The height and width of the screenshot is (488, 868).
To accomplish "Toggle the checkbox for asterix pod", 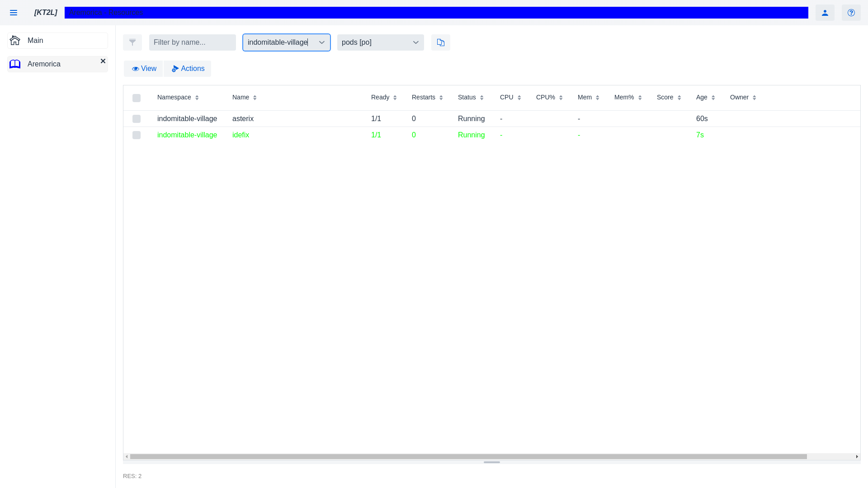I will point(137,118).
